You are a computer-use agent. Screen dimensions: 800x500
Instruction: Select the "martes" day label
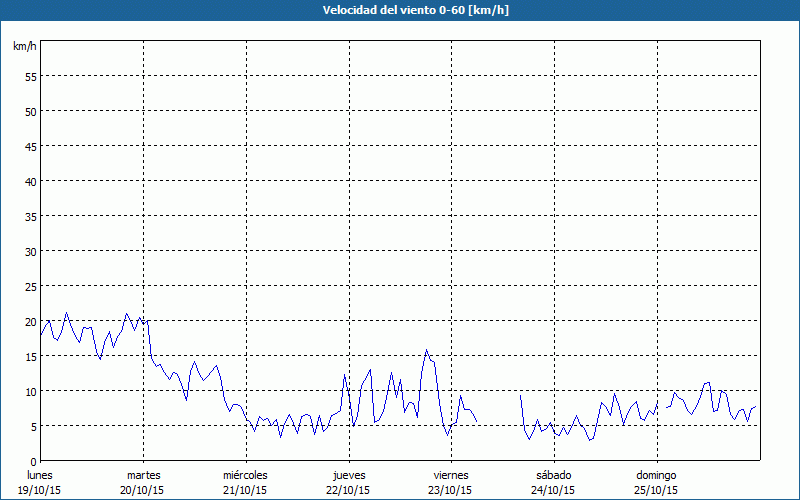click(x=143, y=475)
